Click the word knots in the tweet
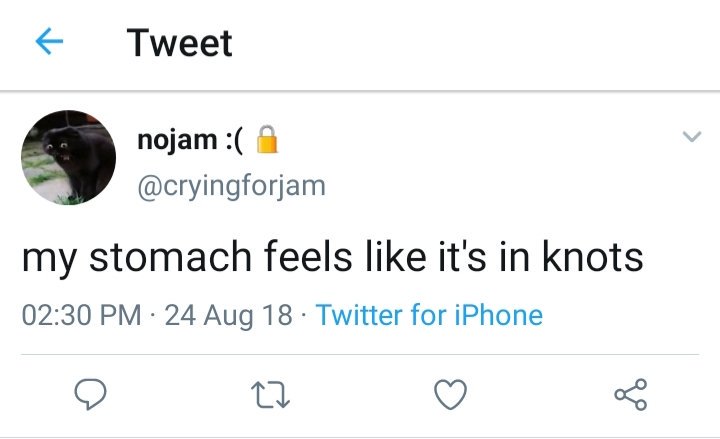Viewport: 720px width, 439px height. click(593, 256)
